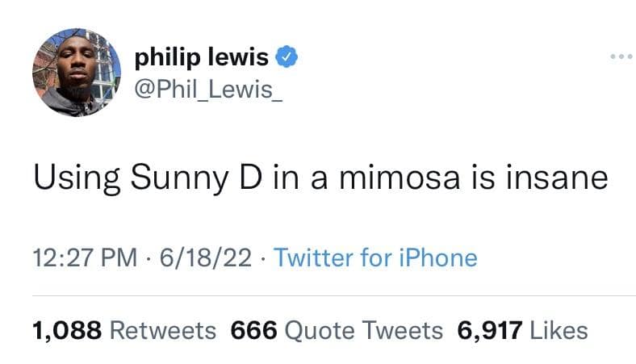Click the "Retweets" label text

[162, 330]
